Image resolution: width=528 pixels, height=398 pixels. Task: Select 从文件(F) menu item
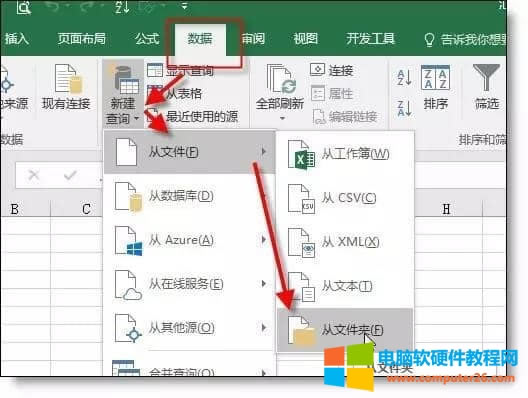pyautogui.click(x=189, y=152)
